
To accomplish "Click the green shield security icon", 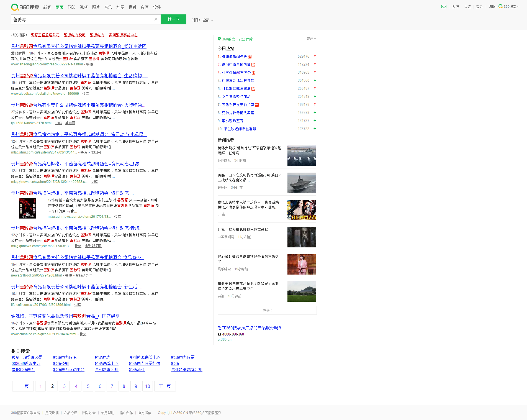I will click(219, 39).
